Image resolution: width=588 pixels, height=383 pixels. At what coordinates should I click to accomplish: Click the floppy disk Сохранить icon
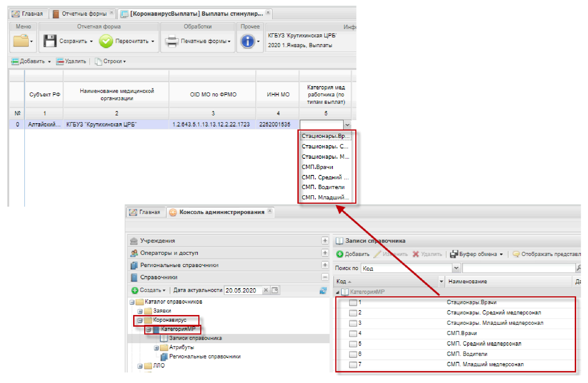[50, 41]
